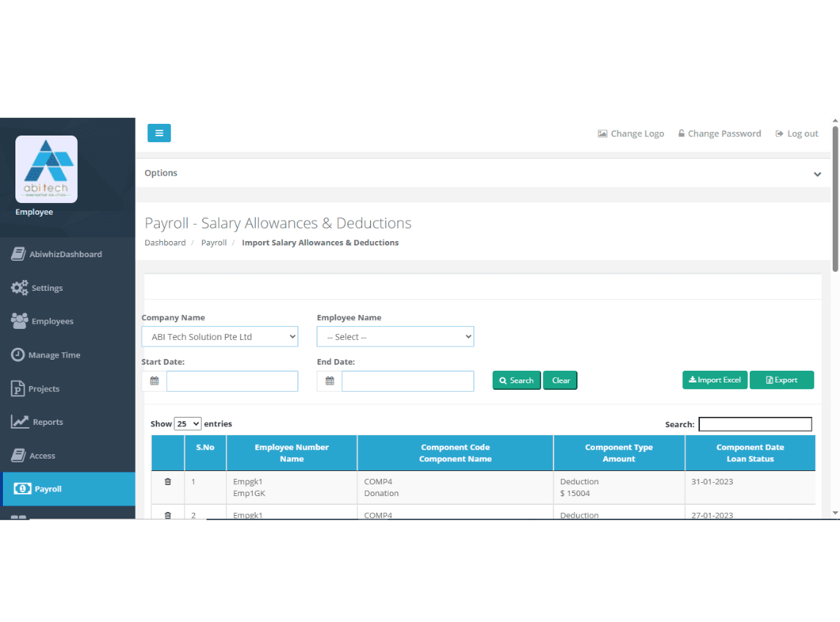Change the show entries count dropdown

[188, 423]
